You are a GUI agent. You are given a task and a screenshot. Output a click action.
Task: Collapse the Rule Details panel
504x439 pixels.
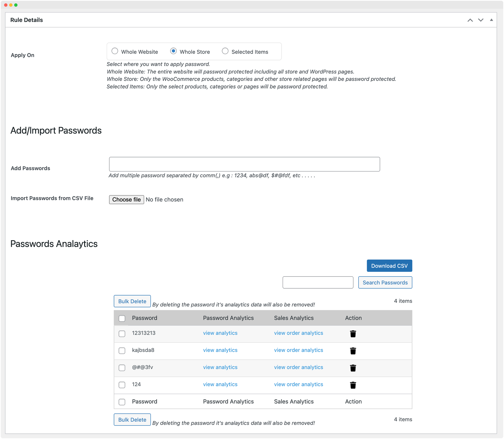491,20
